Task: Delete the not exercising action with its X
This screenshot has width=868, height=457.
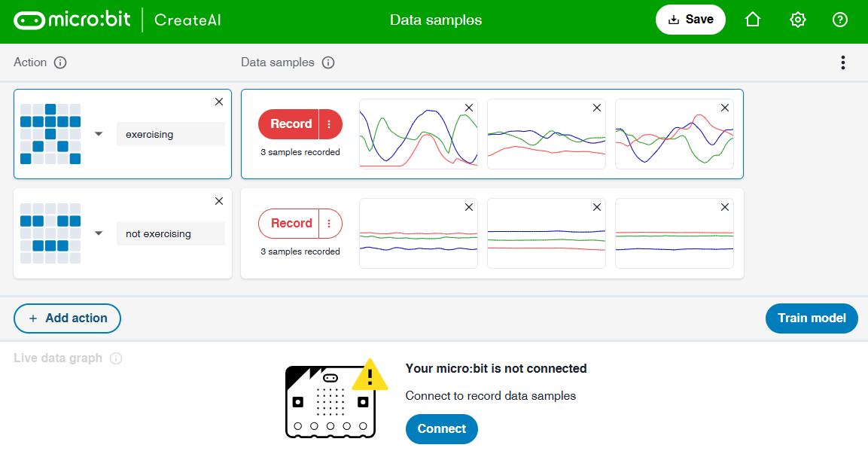Action: (x=219, y=201)
